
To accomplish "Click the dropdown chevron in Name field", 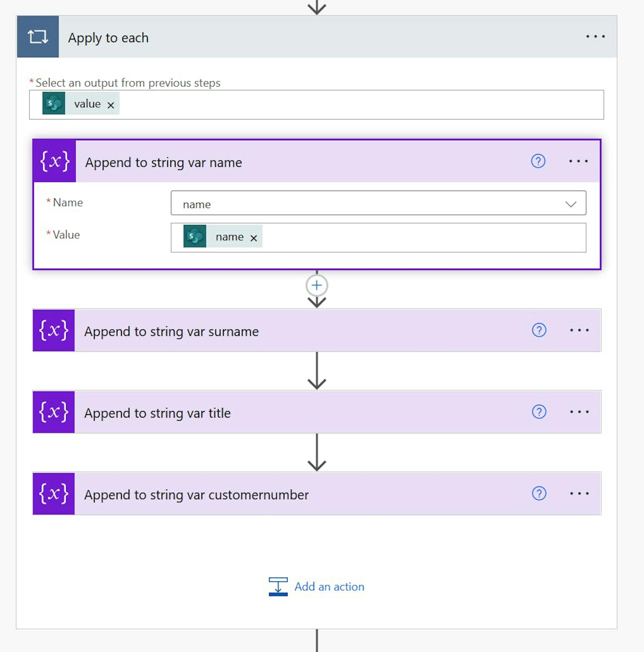I will pyautogui.click(x=570, y=204).
